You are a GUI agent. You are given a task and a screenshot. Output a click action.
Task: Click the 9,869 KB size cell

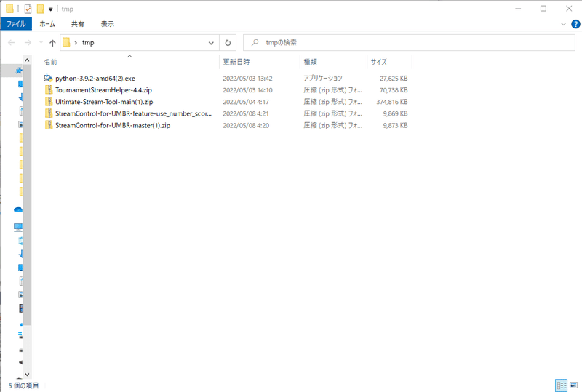click(x=395, y=113)
